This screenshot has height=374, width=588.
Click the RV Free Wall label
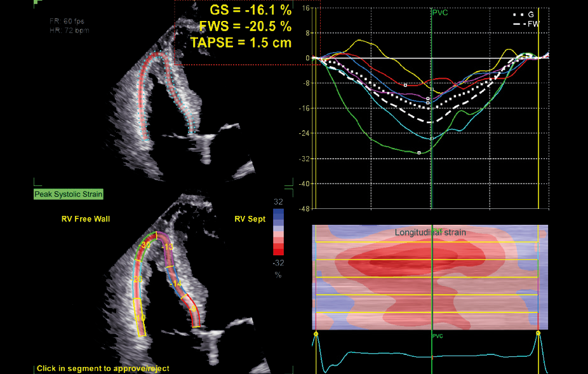[x=86, y=219]
